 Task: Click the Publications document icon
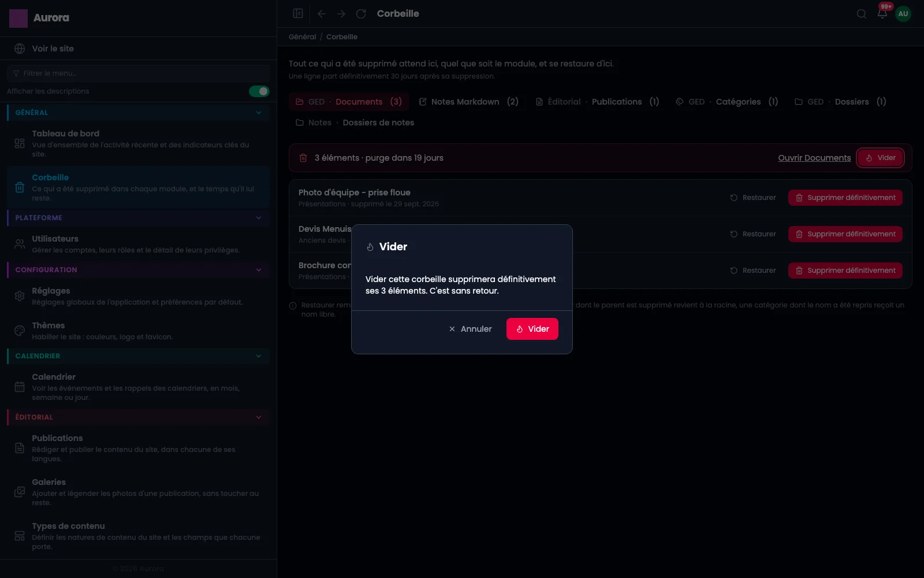click(x=20, y=448)
